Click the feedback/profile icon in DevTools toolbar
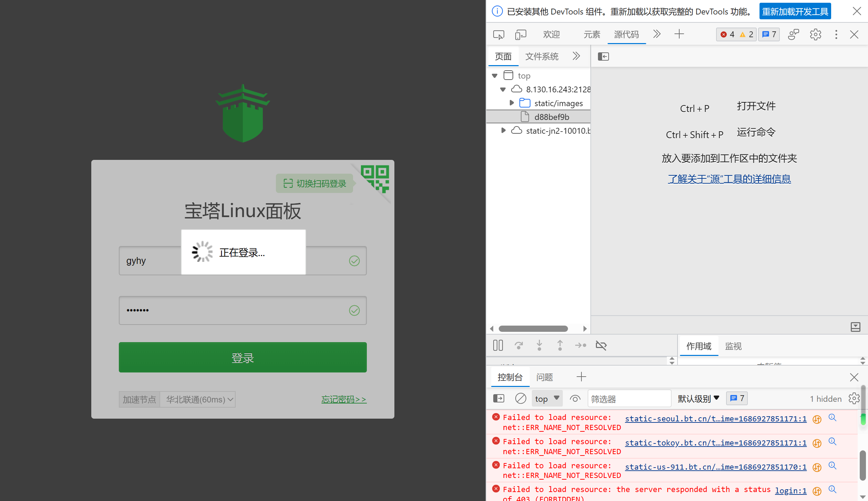This screenshot has height=501, width=868. [794, 34]
